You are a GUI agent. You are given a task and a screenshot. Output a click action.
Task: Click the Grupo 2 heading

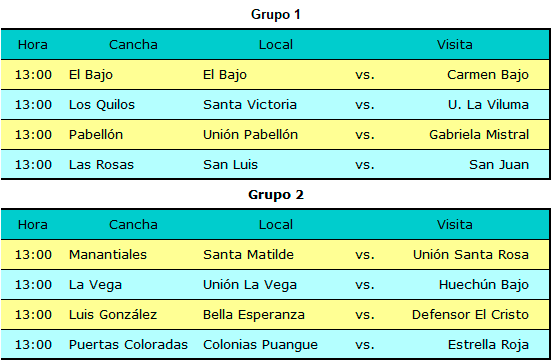[x=276, y=195]
